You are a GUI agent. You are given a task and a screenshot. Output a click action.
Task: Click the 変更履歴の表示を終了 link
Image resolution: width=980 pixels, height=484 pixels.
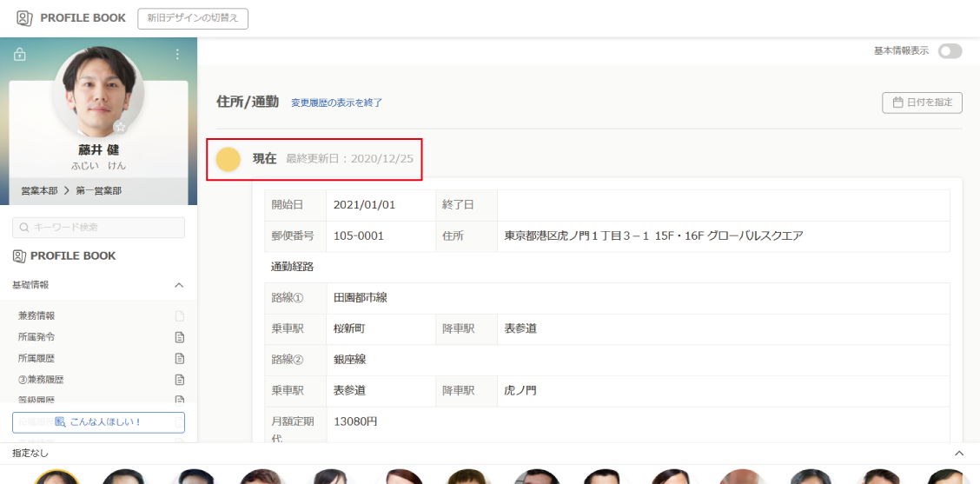(336, 103)
